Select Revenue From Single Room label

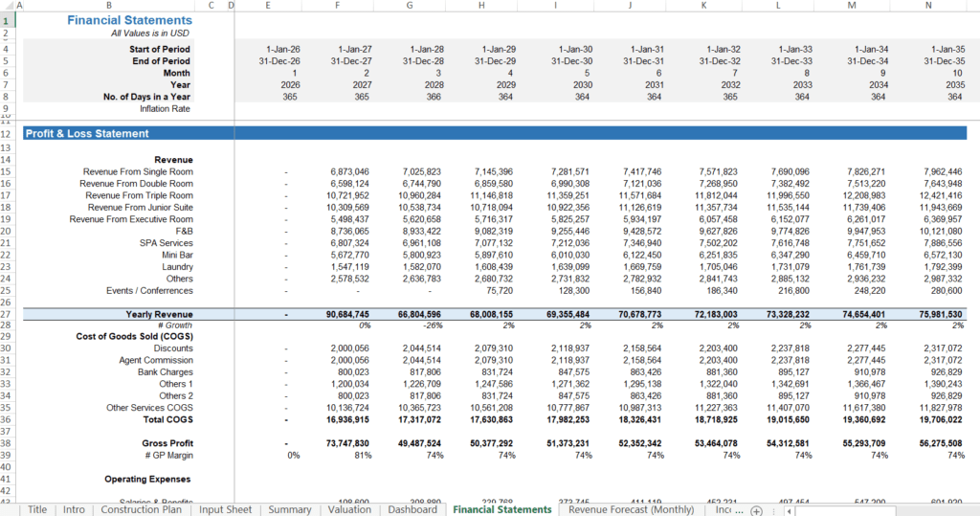pos(138,171)
